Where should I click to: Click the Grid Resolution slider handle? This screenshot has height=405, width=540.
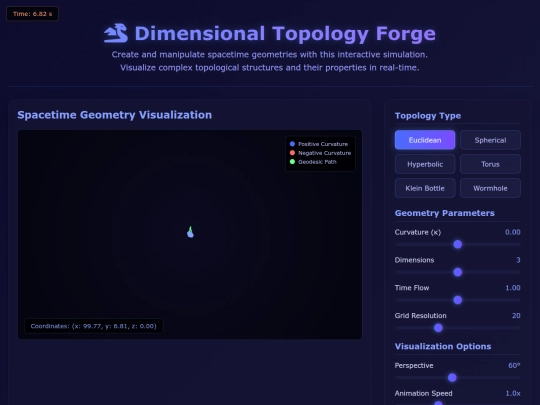pyautogui.click(x=438, y=328)
